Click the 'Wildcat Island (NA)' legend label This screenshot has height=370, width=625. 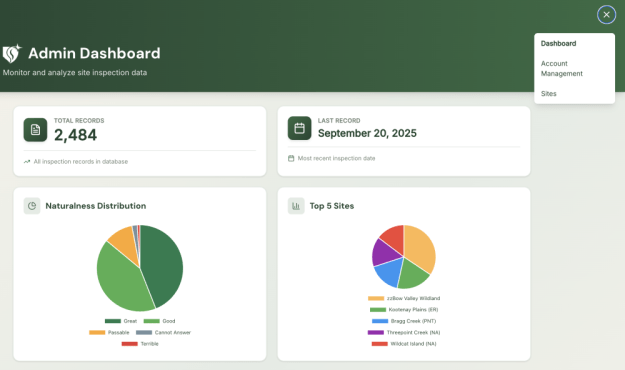pos(413,344)
